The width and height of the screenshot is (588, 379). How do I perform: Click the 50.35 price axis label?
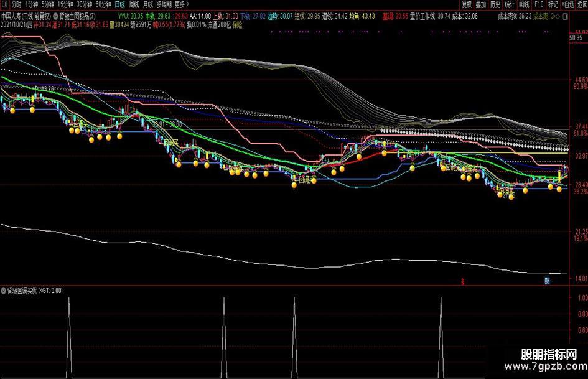tap(576, 38)
